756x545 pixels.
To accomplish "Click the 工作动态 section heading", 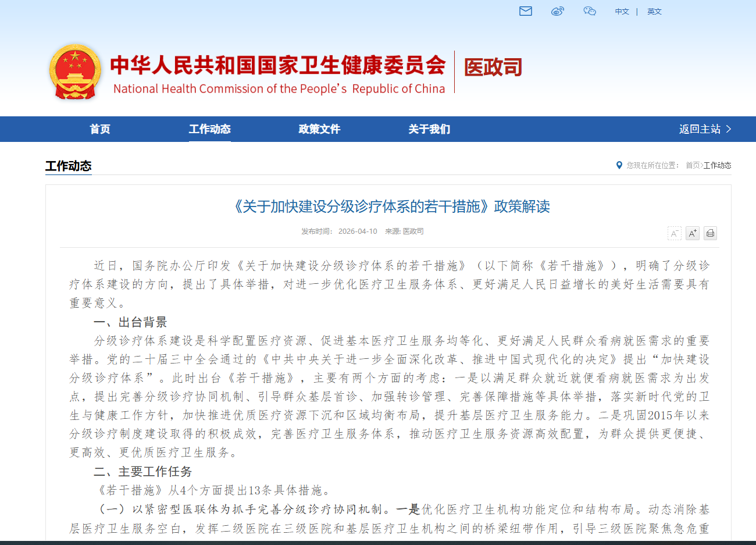I will click(x=69, y=166).
